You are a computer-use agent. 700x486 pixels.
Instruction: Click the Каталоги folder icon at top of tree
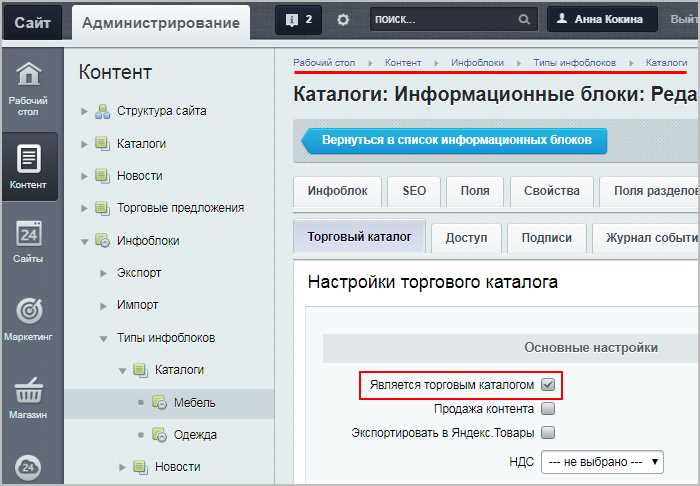tap(102, 144)
